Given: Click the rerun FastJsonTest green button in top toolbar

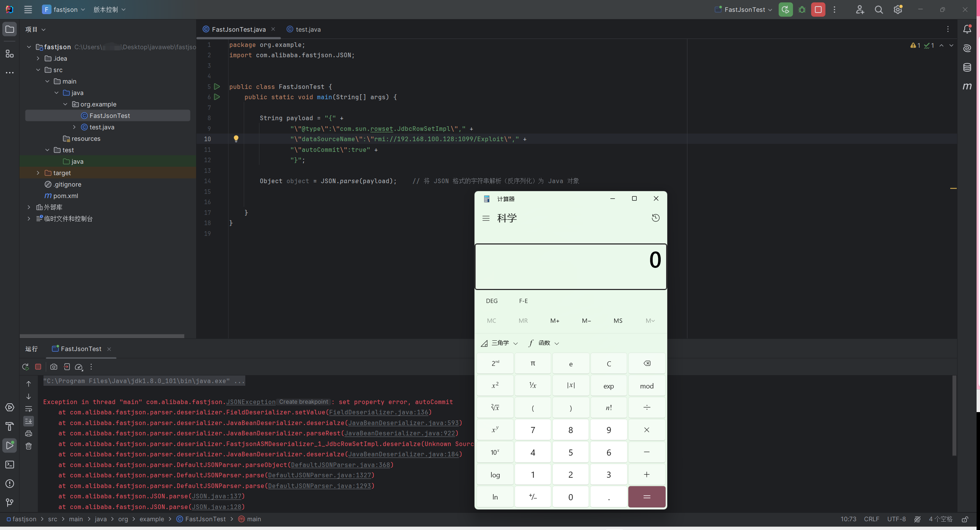Looking at the screenshot, I should tap(785, 10).
